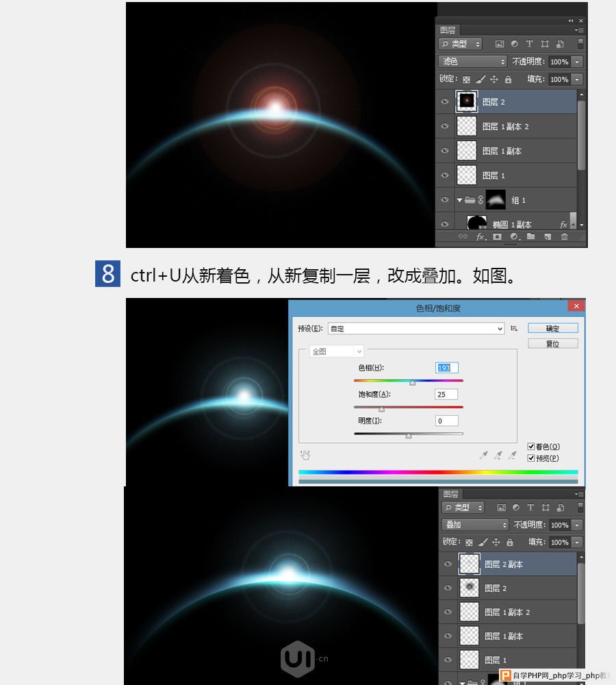This screenshot has width=616, height=685.
Task: Select add-to-sample eyedropper in Hue/Saturation dialog
Action: (x=498, y=456)
